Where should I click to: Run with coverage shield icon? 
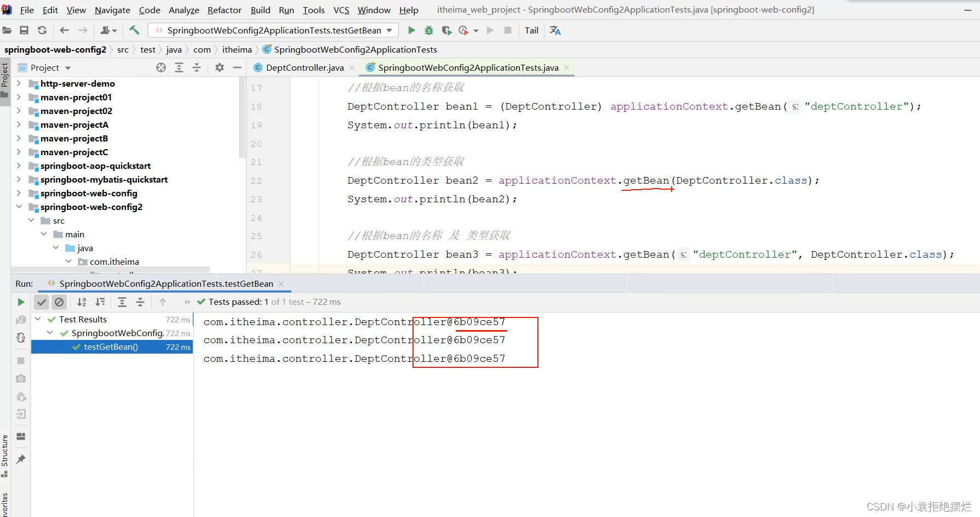[446, 30]
